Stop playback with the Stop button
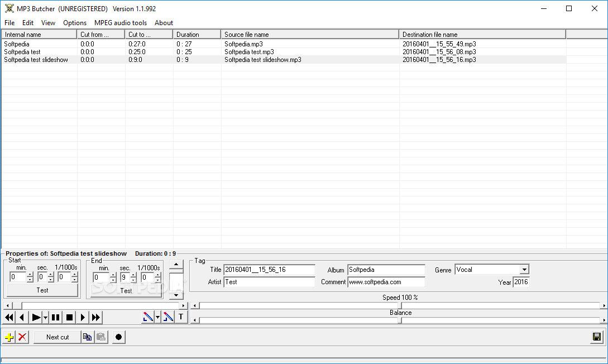Screen dimensions: 608x364 69,318
